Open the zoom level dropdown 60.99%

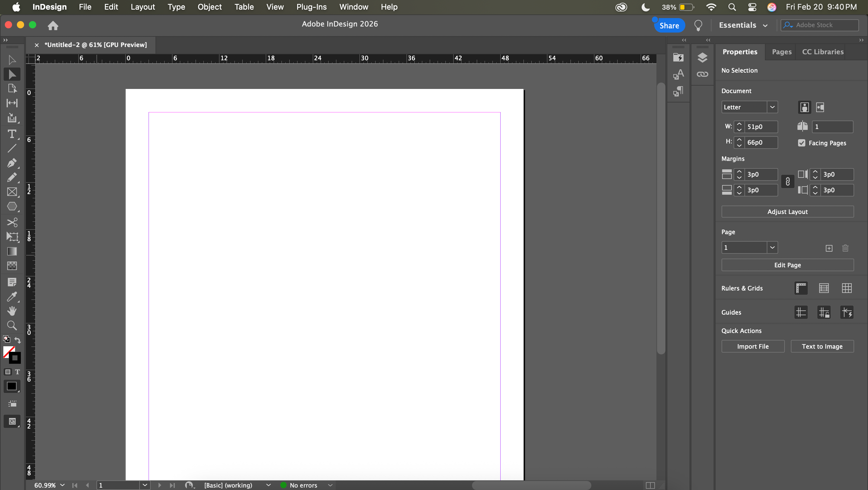coord(62,485)
